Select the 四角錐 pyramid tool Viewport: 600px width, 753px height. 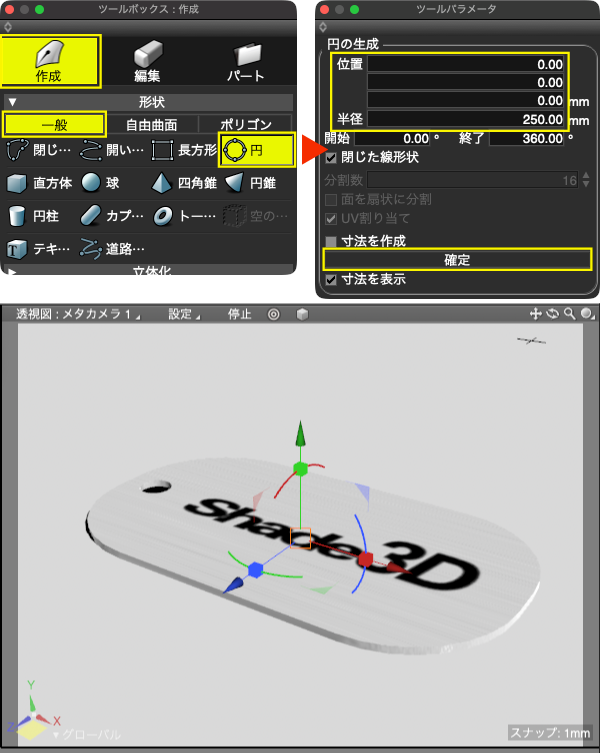(184, 183)
